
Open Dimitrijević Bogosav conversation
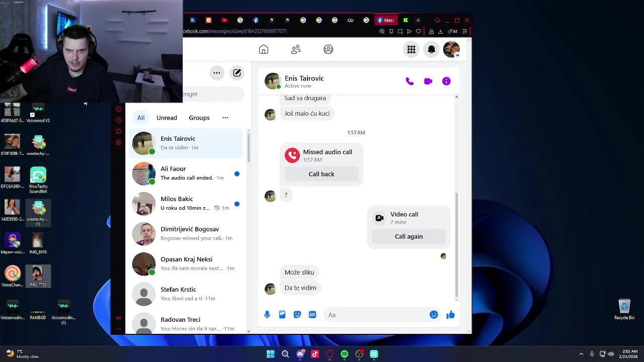pos(186,234)
